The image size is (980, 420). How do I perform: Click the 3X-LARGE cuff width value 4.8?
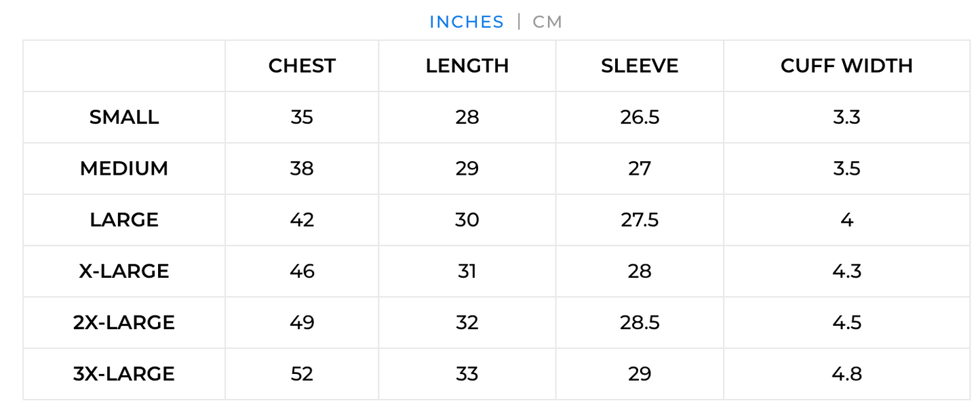(846, 374)
